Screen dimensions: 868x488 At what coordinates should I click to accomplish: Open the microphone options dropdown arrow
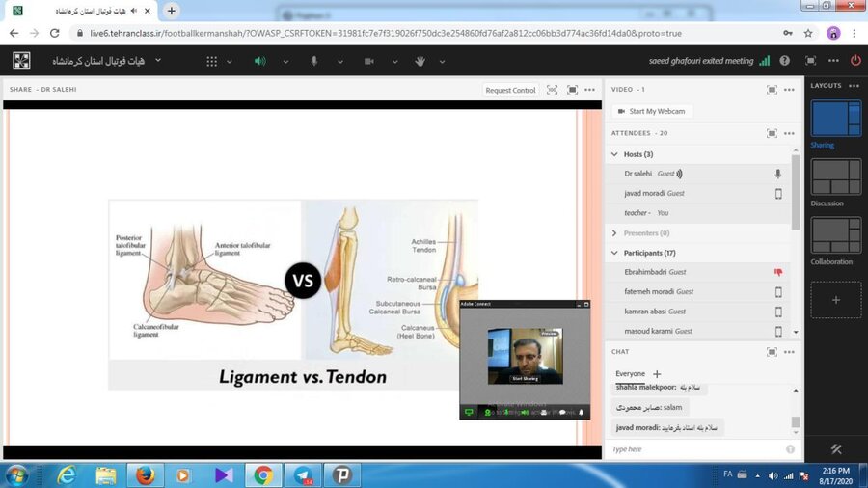[x=340, y=61]
